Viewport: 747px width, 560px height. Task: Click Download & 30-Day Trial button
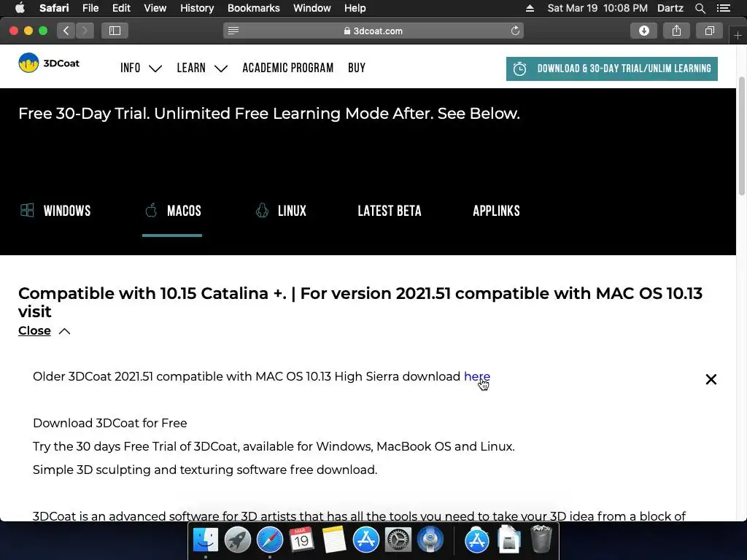(x=612, y=69)
